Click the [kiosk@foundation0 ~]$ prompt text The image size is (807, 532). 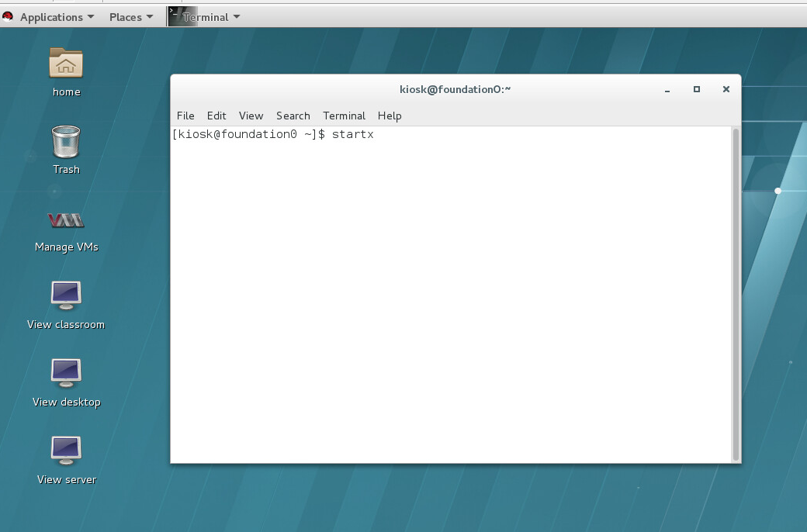(248, 134)
